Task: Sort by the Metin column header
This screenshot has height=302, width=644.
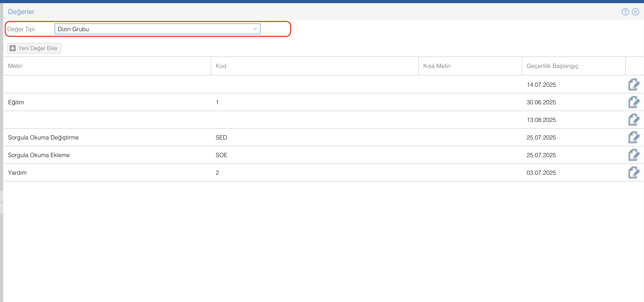Action: point(15,66)
